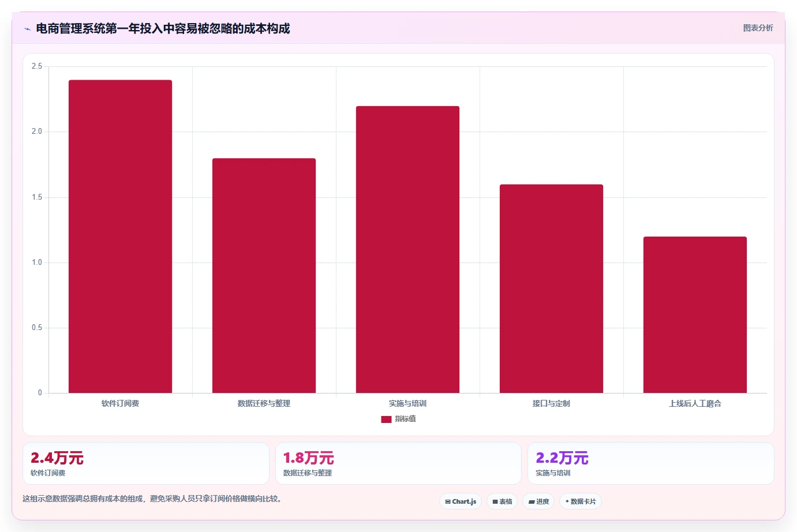Select the 上线后人工磨合 bar
The image size is (797, 532).
coord(695,315)
